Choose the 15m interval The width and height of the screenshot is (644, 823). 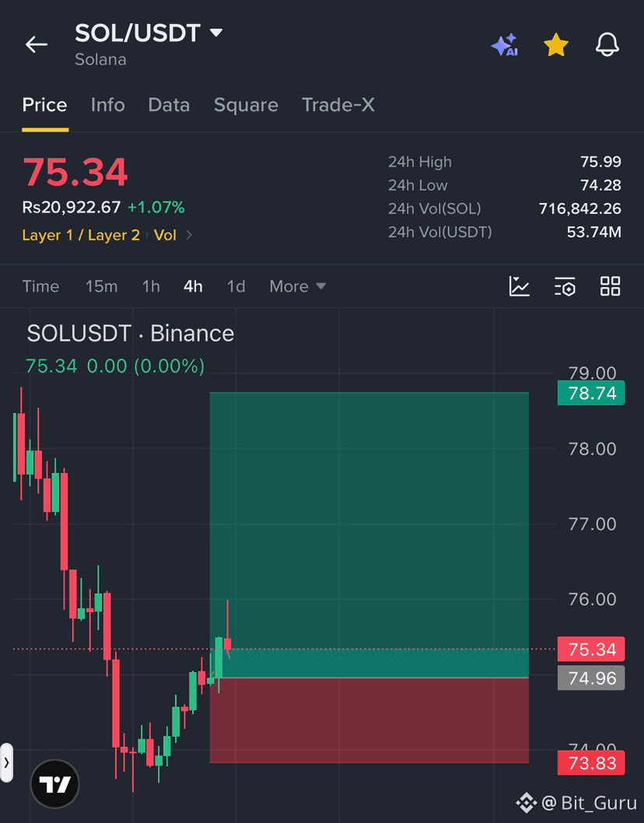pos(101,286)
